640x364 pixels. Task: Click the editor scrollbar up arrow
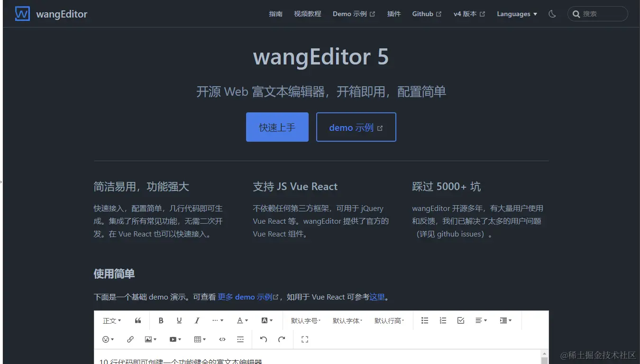544,354
